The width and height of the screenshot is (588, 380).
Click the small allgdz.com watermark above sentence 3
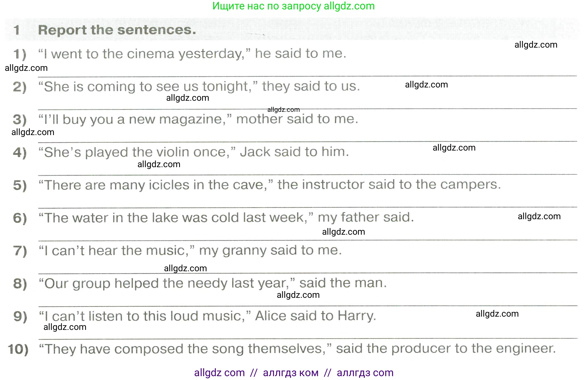(283, 110)
